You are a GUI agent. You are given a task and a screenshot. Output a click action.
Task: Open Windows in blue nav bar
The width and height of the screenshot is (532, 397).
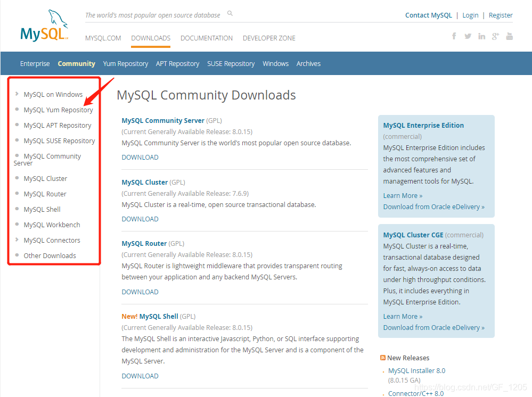click(275, 64)
